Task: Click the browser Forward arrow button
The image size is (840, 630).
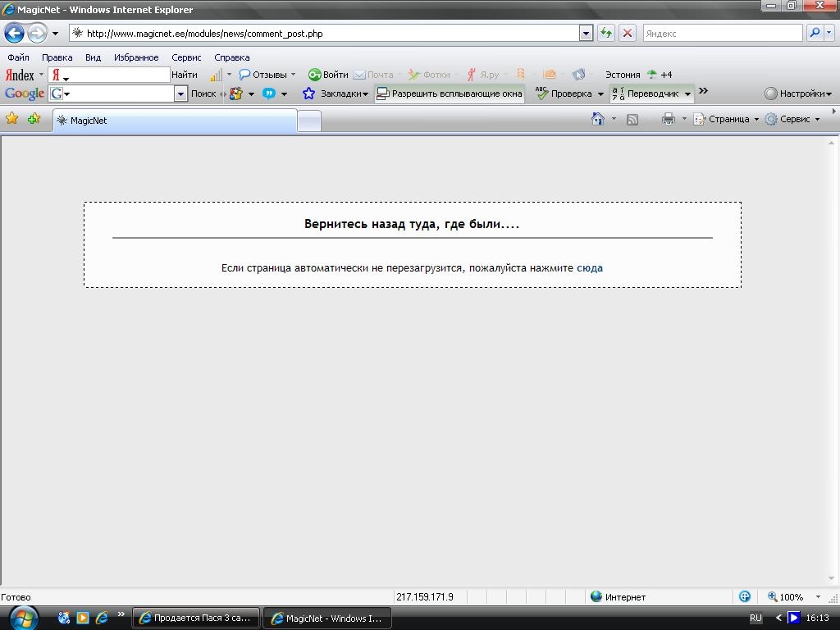Action: pos(37,33)
